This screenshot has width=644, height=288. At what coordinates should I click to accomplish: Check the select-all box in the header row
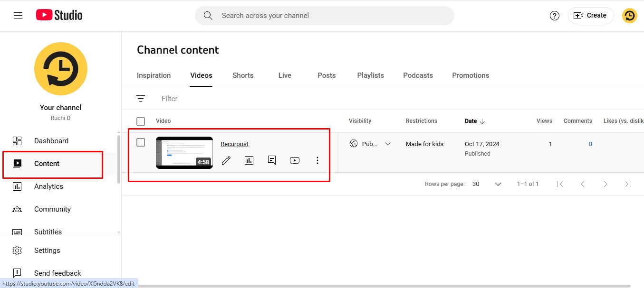click(141, 121)
